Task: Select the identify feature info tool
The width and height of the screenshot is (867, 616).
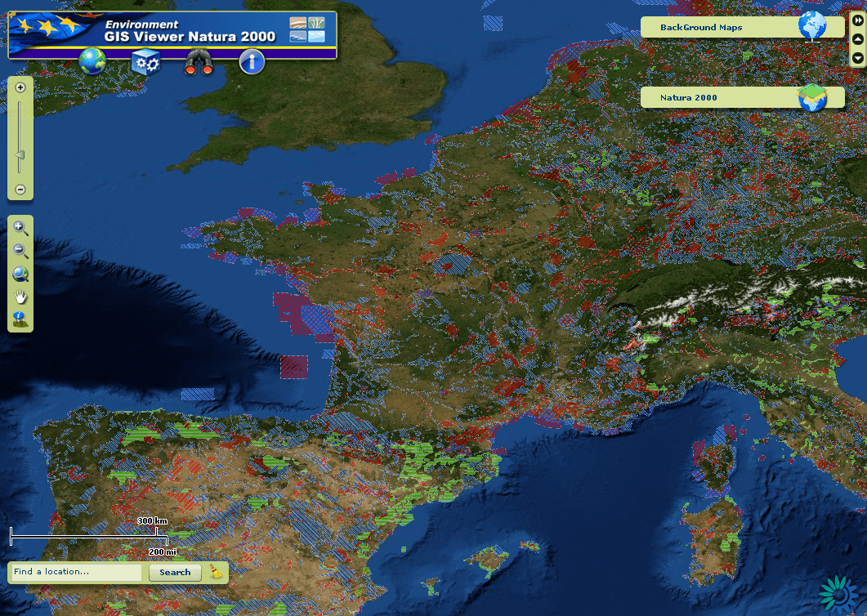Action: click(20, 319)
